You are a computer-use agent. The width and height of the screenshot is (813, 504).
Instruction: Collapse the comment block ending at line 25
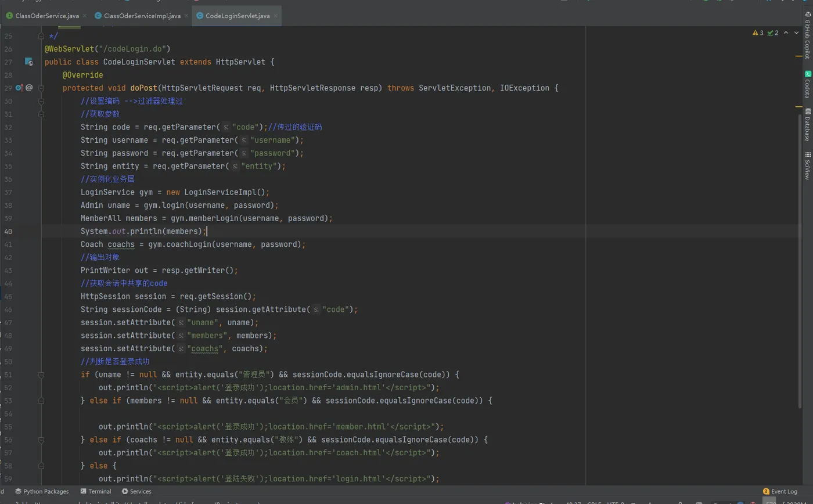coord(41,36)
